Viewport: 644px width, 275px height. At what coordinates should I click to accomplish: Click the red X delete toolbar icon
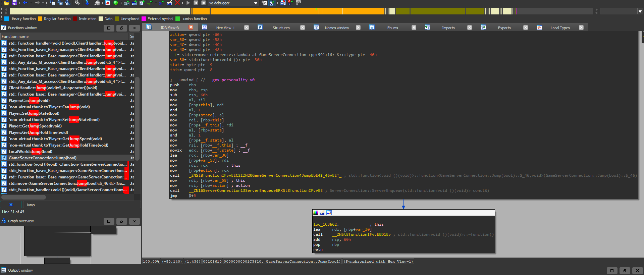pos(177,3)
